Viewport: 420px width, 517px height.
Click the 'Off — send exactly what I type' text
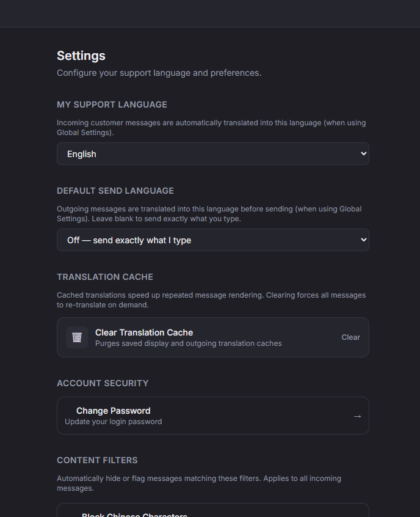[129, 240]
